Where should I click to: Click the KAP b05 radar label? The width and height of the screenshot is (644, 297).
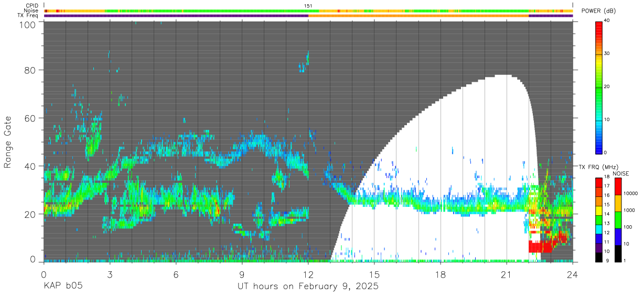[x=63, y=287]
